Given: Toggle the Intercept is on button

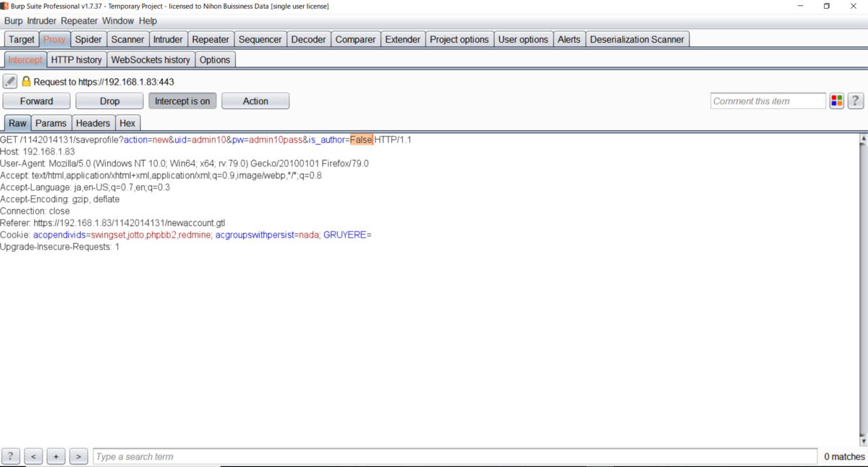Looking at the screenshot, I should 182,101.
